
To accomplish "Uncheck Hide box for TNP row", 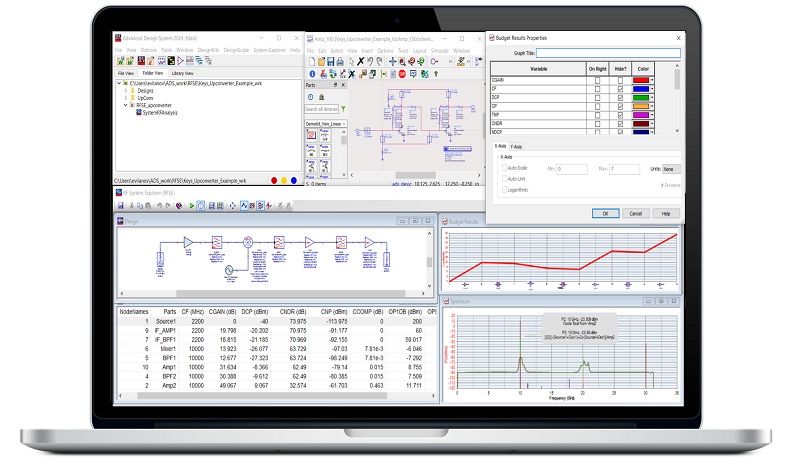I will [x=620, y=115].
